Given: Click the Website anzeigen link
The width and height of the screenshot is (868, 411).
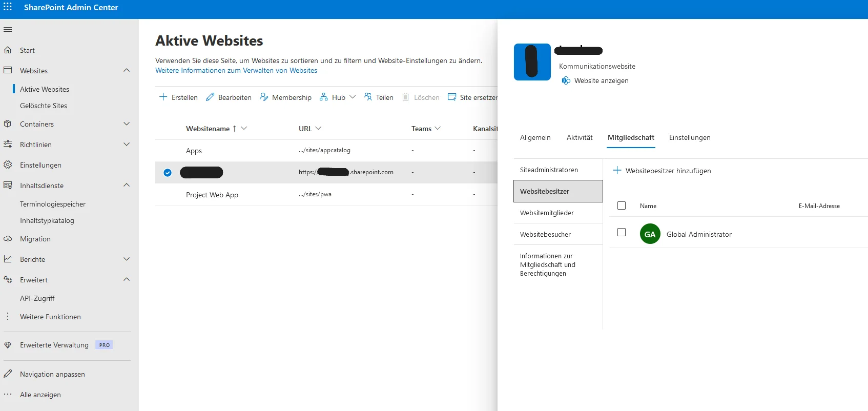Looking at the screenshot, I should pyautogui.click(x=601, y=80).
